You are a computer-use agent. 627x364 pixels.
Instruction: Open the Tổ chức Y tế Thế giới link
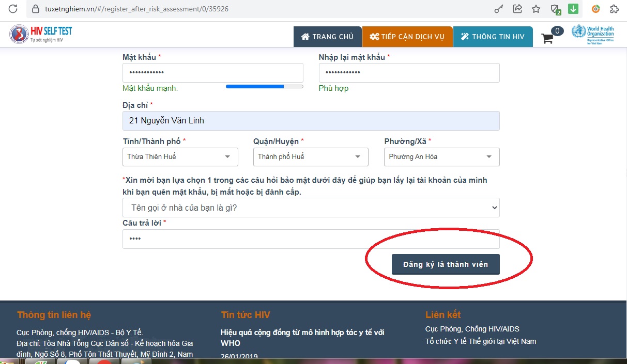coord(480,341)
